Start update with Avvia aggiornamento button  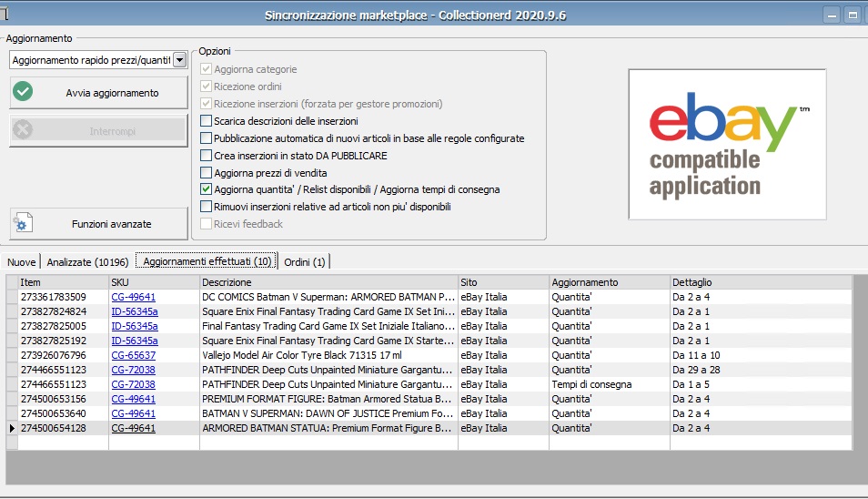click(98, 93)
